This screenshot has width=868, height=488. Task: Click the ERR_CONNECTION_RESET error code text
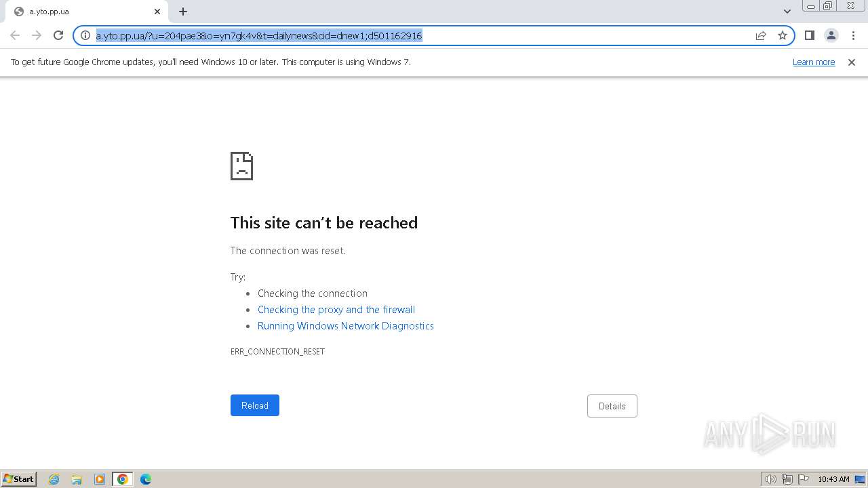[278, 352]
